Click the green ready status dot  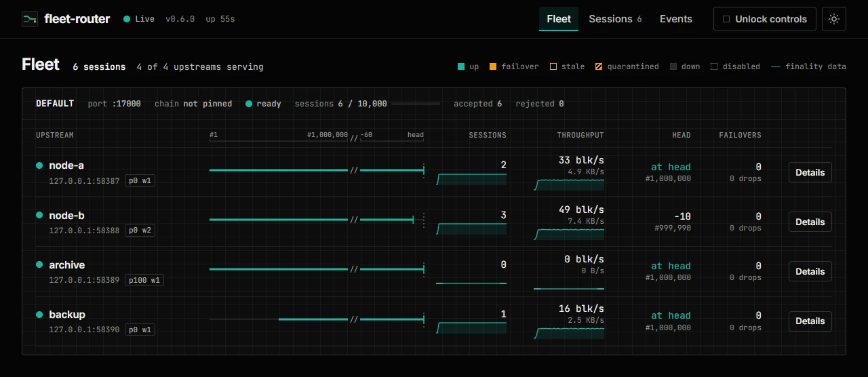[x=249, y=104]
